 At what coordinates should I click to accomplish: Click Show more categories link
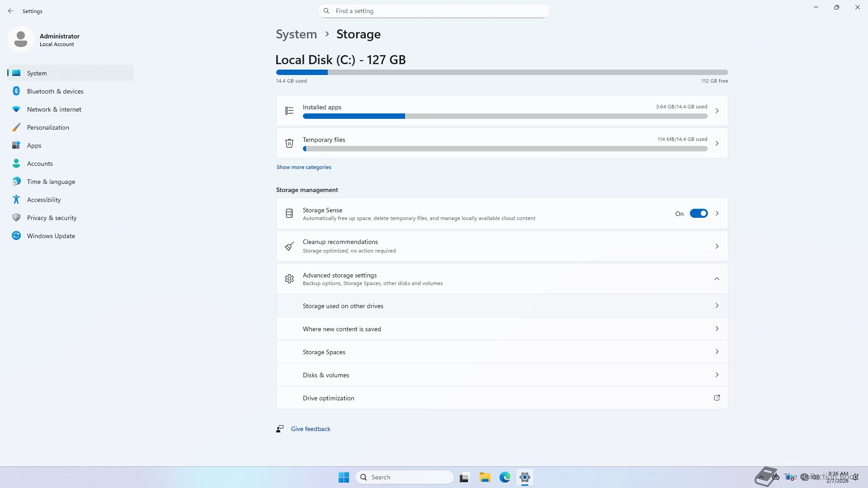click(x=304, y=167)
